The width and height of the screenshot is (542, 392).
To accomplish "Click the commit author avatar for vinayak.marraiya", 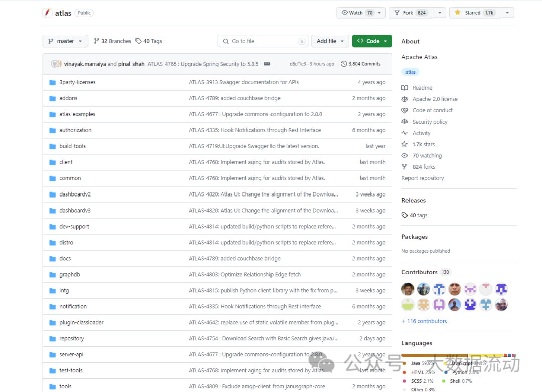I will 55,64.
